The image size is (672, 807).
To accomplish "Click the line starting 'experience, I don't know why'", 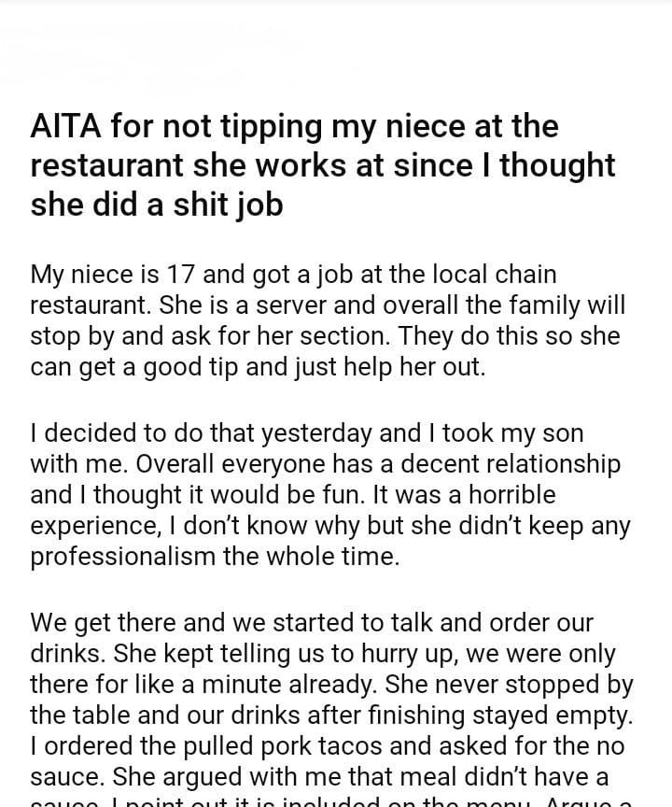I will (x=331, y=525).
